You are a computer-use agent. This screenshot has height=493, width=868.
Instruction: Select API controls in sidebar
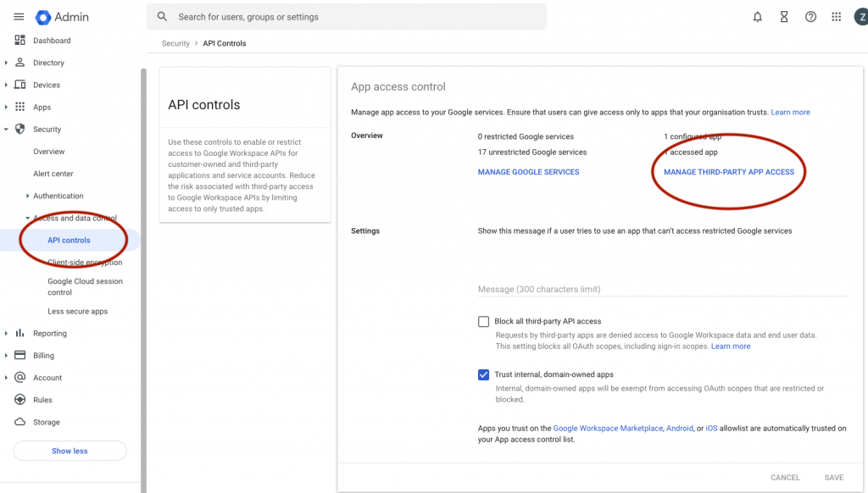(69, 240)
